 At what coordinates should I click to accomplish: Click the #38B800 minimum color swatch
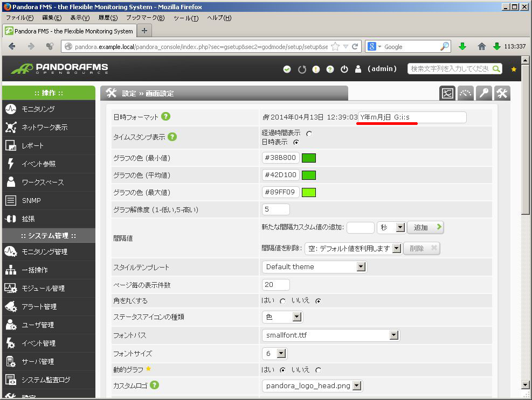coord(309,158)
